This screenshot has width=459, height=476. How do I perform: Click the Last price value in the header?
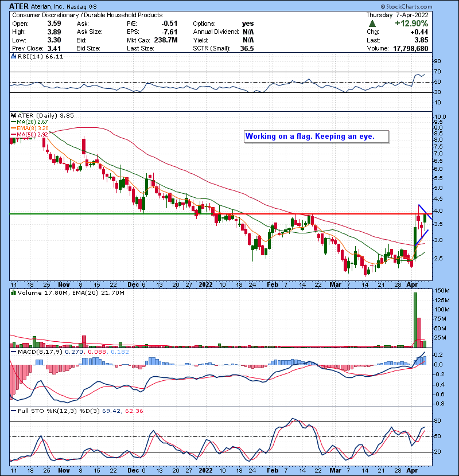click(x=421, y=40)
